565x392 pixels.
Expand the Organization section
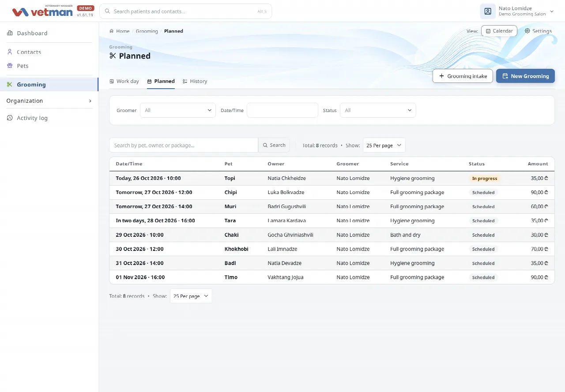pos(49,101)
